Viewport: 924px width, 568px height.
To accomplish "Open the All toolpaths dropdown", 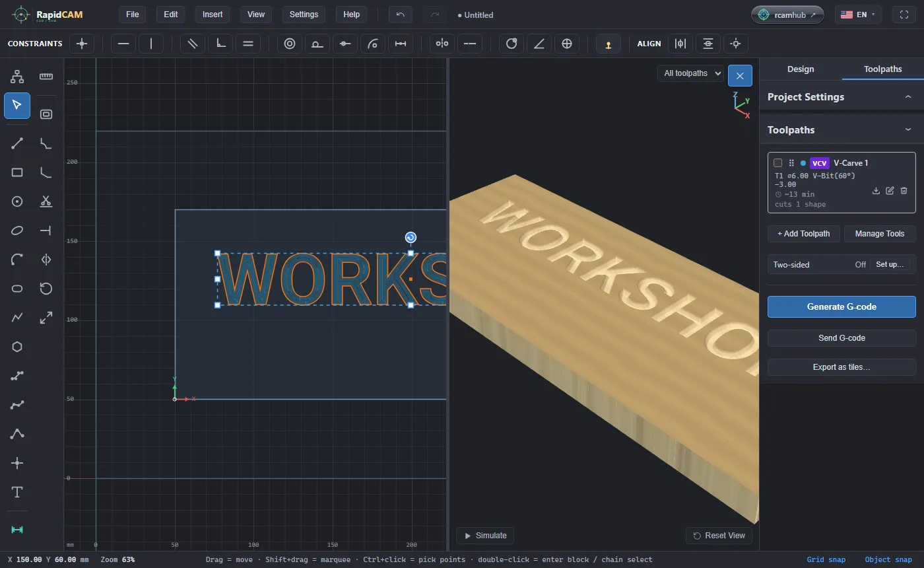I will click(x=690, y=73).
